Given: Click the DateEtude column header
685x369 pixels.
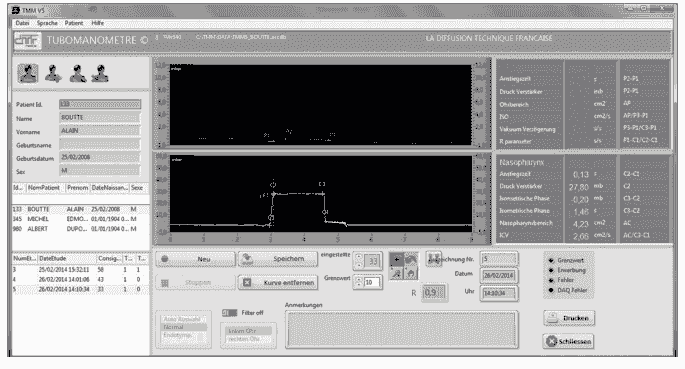Looking at the screenshot, I should [x=67, y=259].
